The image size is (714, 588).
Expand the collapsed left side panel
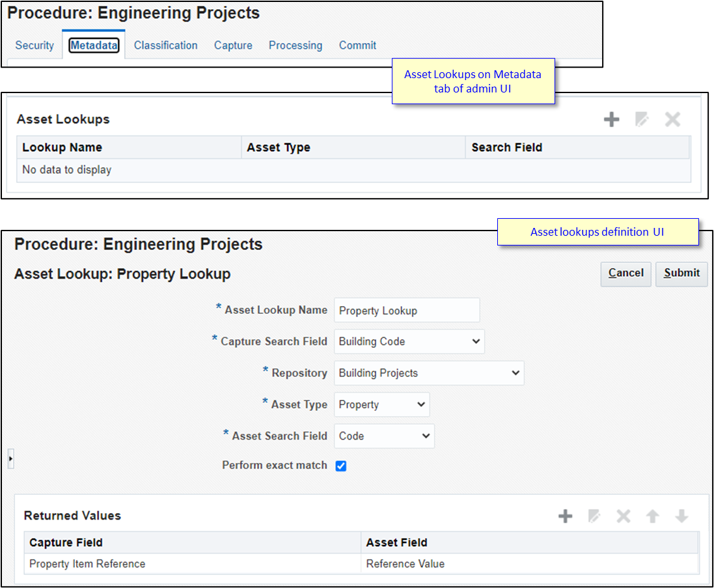coord(10,458)
